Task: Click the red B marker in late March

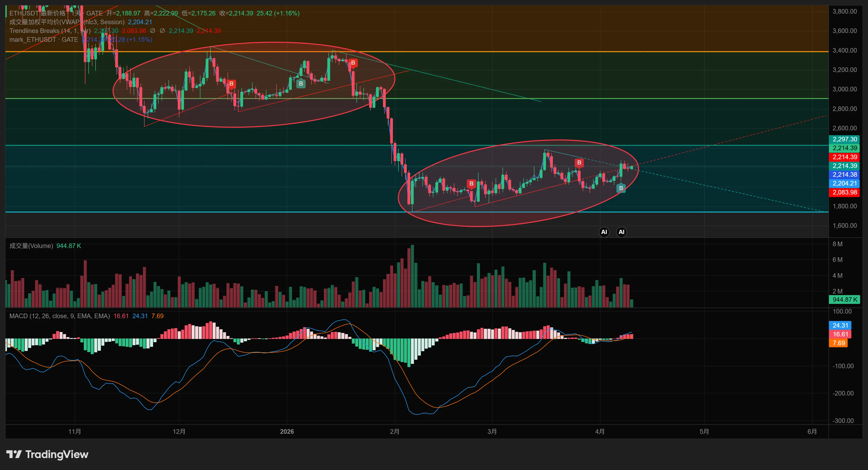Action: click(579, 163)
